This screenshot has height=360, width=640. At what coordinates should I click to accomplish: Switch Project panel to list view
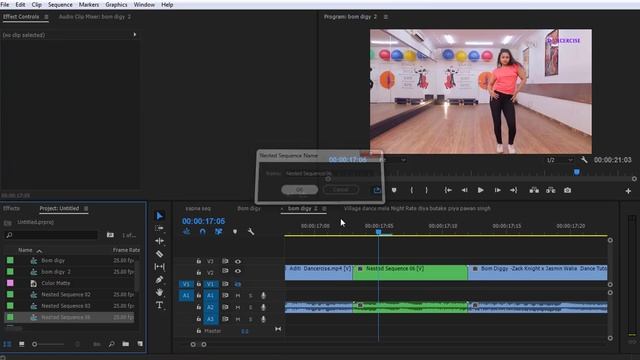(7, 344)
